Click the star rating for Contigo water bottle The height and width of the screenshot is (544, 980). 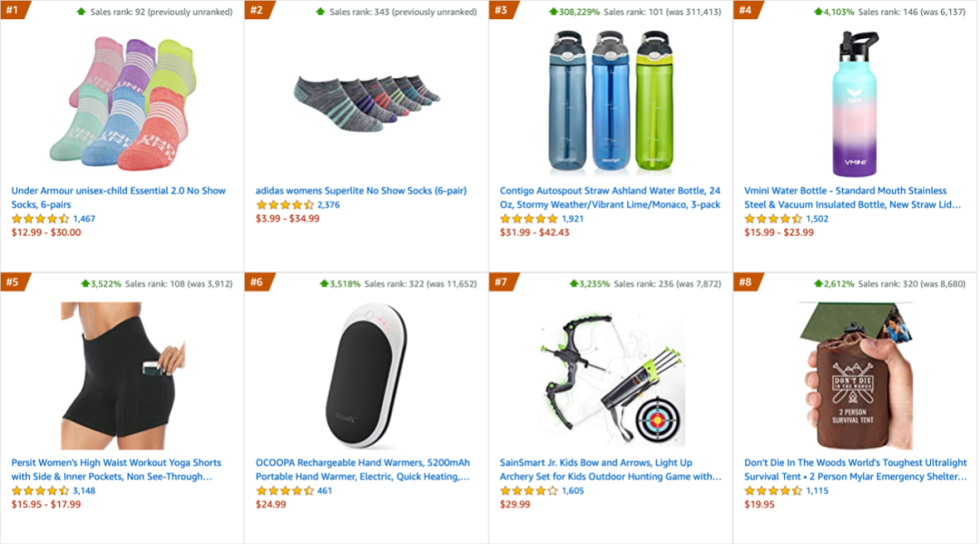[529, 219]
